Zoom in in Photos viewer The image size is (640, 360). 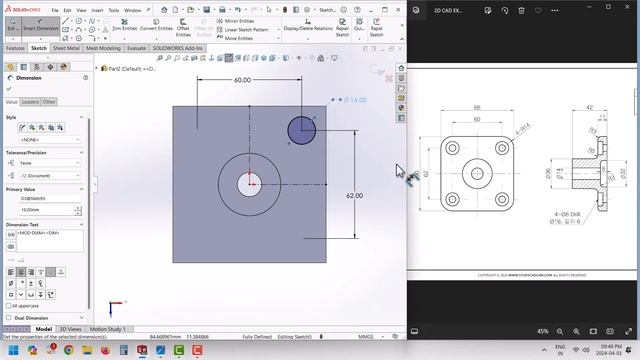(x=576, y=331)
